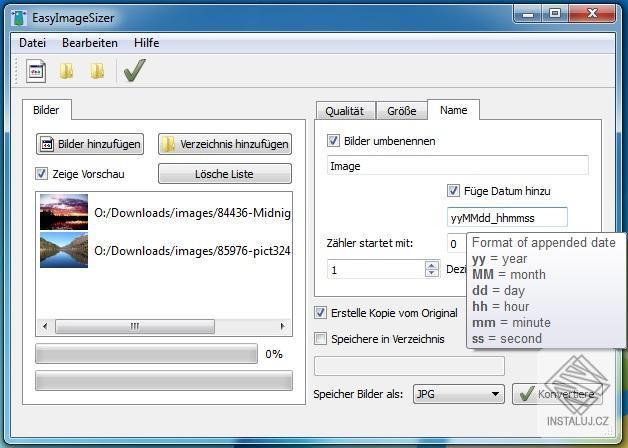
Task: Toggle Erstelle Kopie vom Original checkbox
Action: click(320, 313)
